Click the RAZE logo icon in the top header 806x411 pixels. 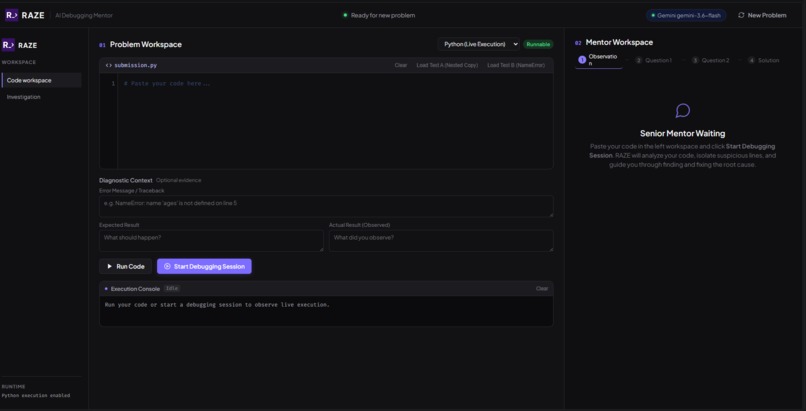click(11, 15)
